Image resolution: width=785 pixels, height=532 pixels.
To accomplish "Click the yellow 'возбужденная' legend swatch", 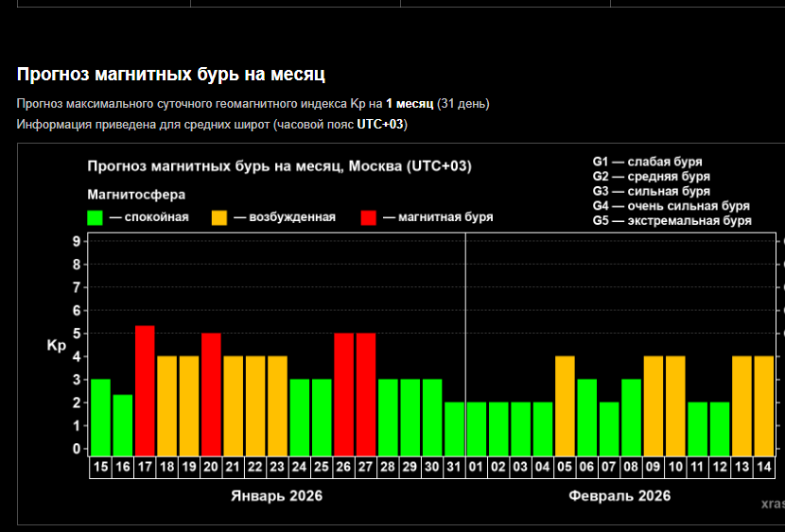I will coord(219,218).
